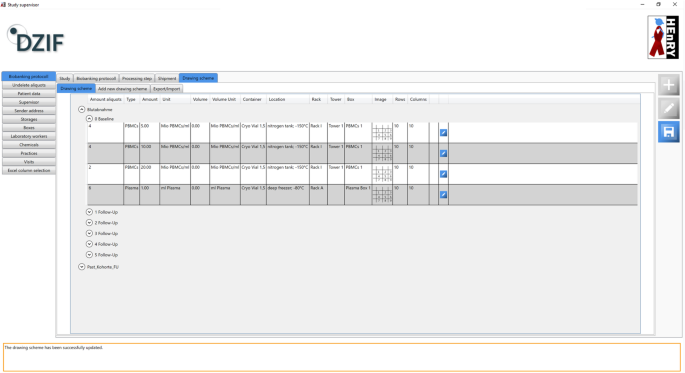685x373 pixels.
Task: Edit the Plasma 1.00 row
Action: 443,194
